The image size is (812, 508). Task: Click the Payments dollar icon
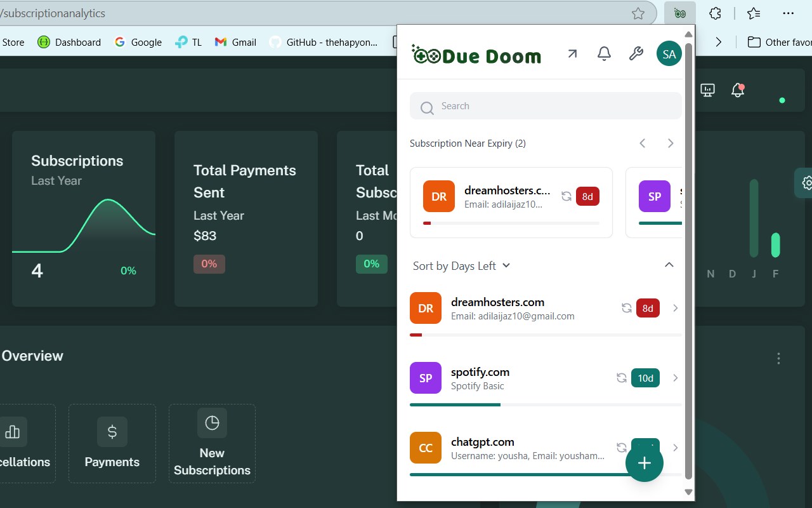(112, 432)
